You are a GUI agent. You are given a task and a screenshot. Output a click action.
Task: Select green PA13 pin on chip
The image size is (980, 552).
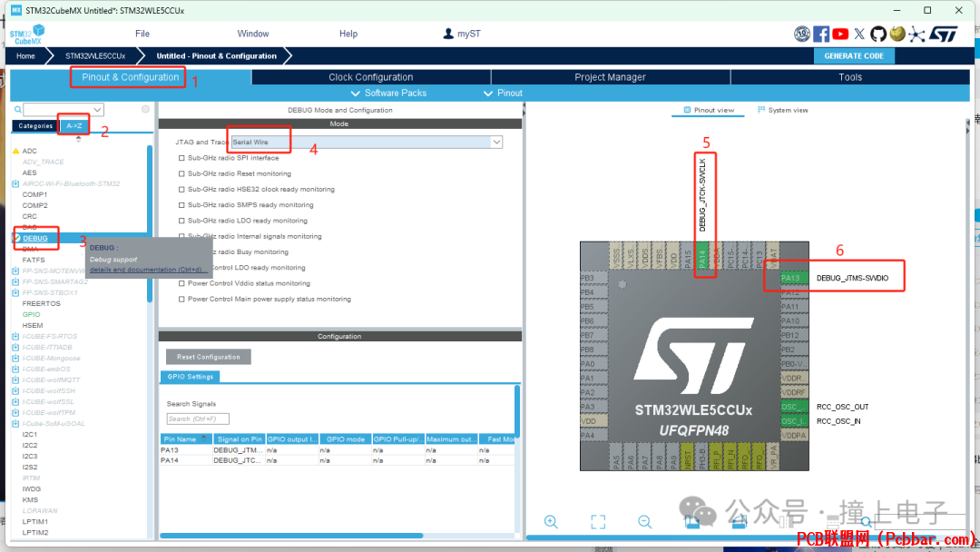(x=794, y=278)
